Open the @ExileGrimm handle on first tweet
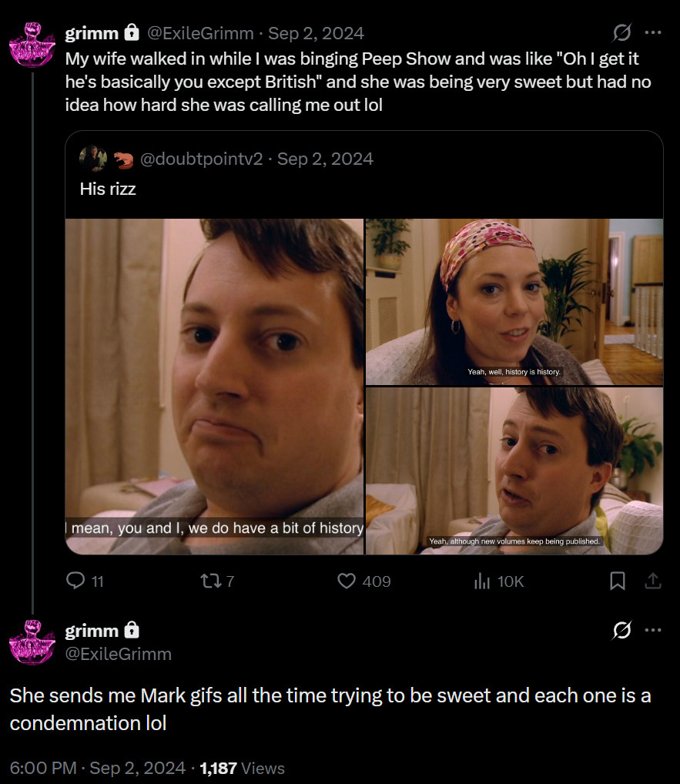The width and height of the screenshot is (680, 784). [x=200, y=33]
